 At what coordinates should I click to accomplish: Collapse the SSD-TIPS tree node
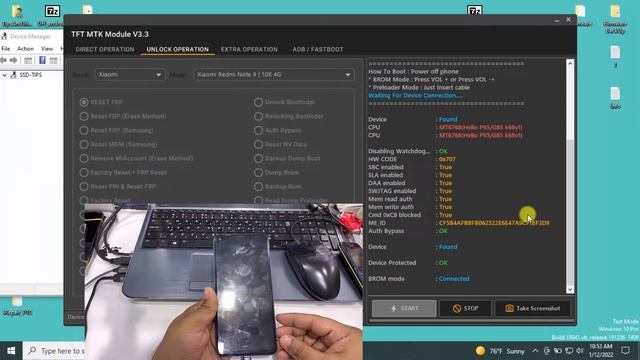click(x=4, y=75)
